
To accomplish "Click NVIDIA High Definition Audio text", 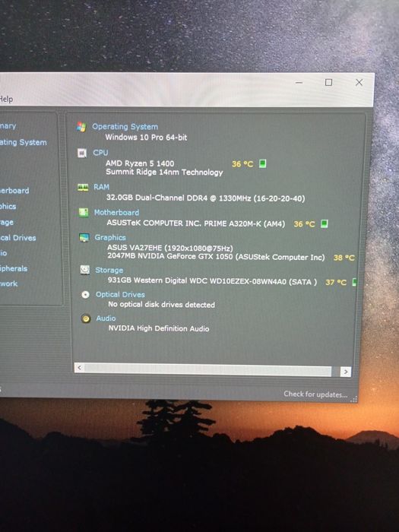I will click(x=158, y=328).
